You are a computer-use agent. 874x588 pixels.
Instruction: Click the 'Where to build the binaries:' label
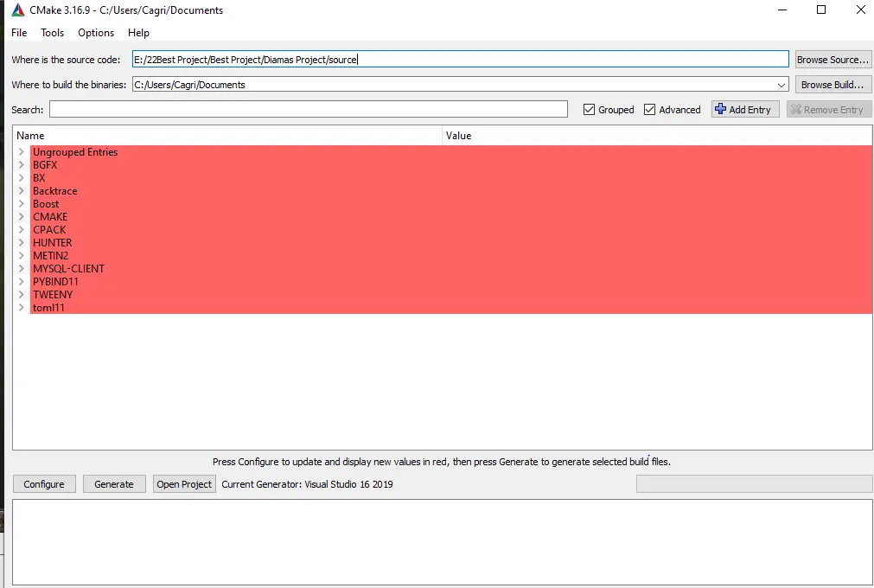[69, 85]
